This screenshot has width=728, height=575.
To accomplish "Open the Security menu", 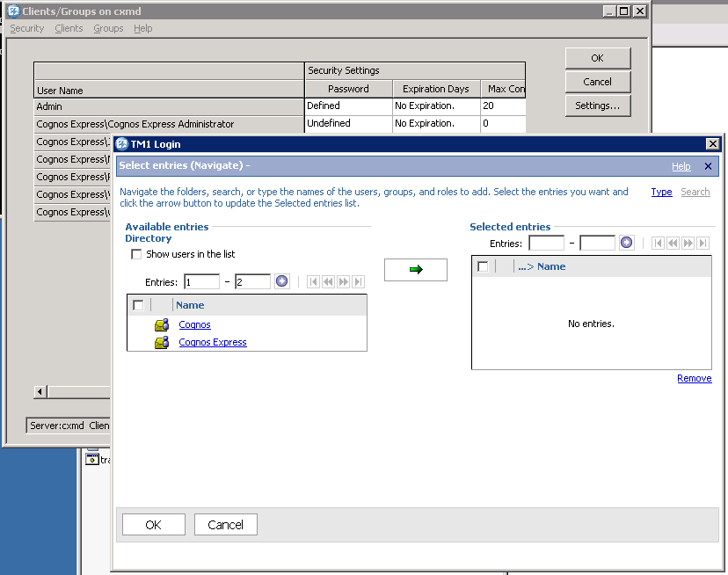I will (27, 28).
